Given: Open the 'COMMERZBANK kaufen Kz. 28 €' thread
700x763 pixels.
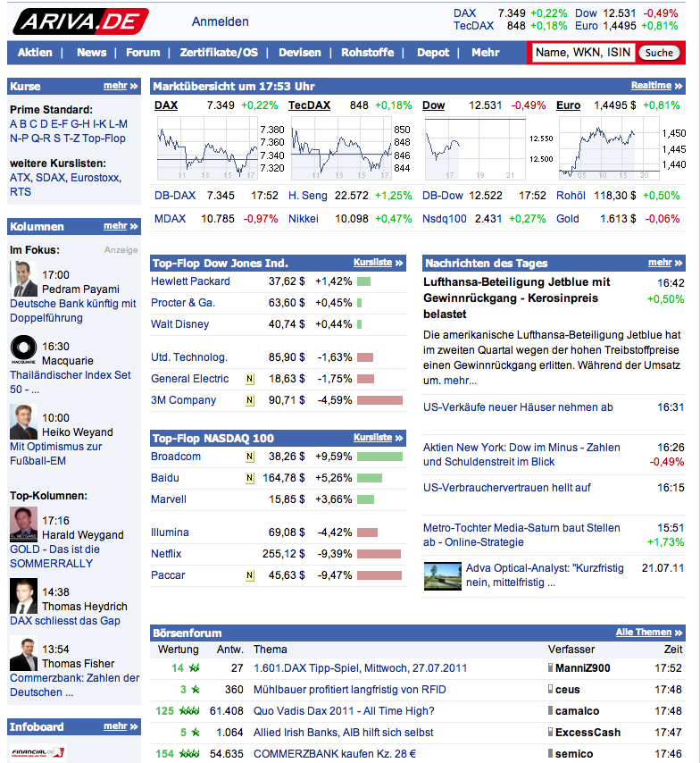Looking at the screenshot, I should click(335, 754).
